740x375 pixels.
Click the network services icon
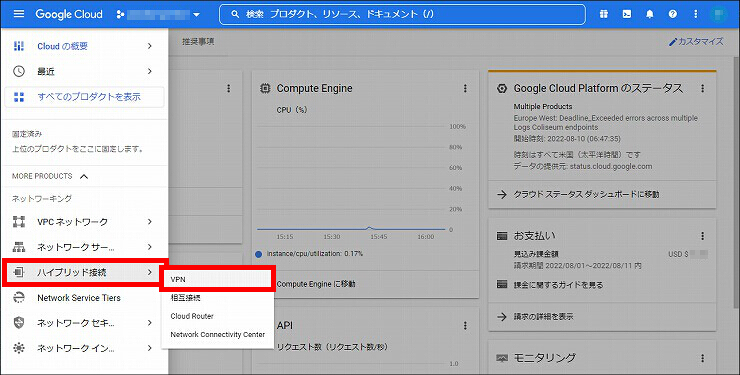click(19, 247)
